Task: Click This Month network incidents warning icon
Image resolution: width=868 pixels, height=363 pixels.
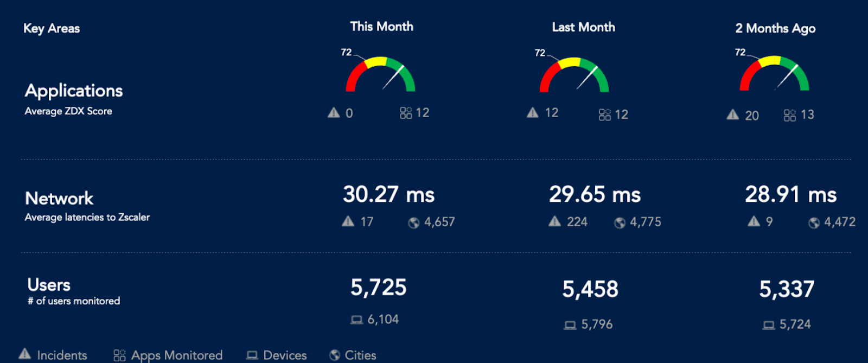Action: tap(348, 221)
